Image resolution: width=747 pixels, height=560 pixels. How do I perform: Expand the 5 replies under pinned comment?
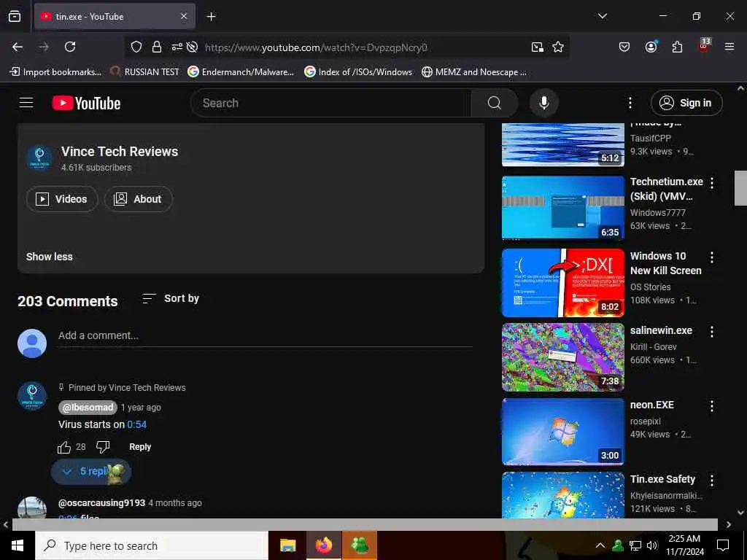pyautogui.click(x=91, y=472)
